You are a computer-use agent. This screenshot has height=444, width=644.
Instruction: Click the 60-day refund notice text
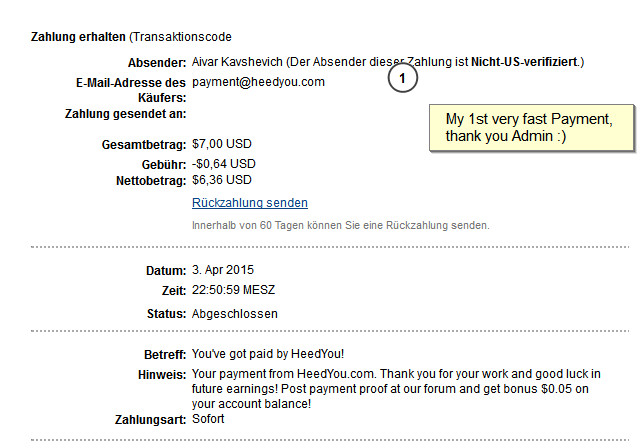click(340, 225)
